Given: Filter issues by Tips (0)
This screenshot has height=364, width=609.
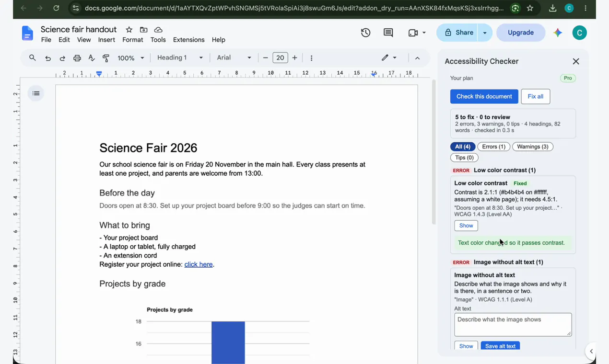Looking at the screenshot, I should [464, 158].
